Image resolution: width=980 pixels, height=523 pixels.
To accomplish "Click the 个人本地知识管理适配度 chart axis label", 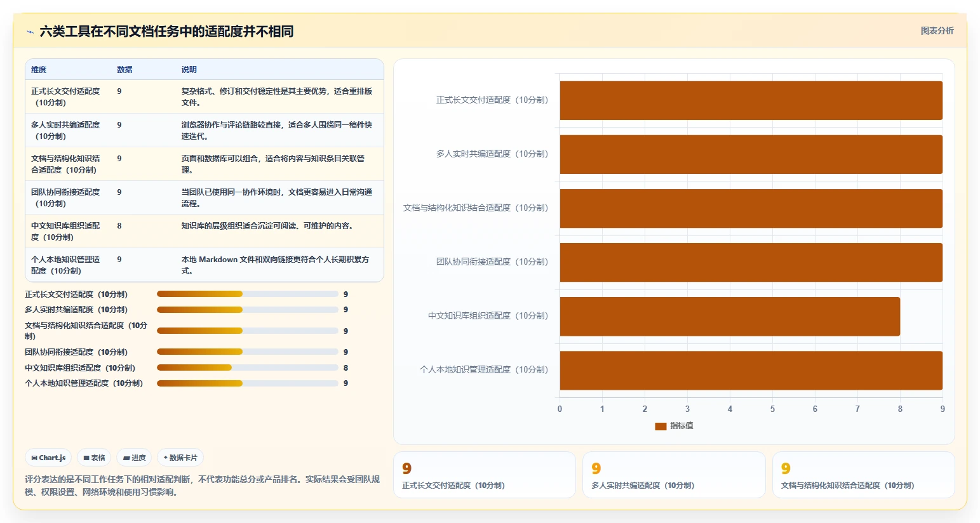I will pyautogui.click(x=483, y=369).
